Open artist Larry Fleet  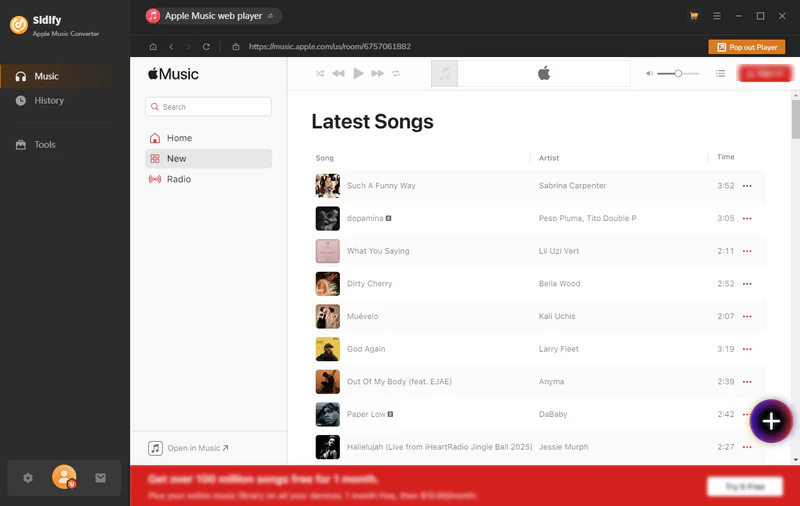(x=559, y=349)
